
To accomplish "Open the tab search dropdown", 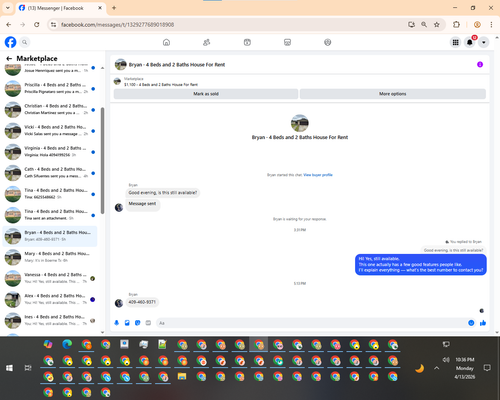I will click(x=8, y=8).
